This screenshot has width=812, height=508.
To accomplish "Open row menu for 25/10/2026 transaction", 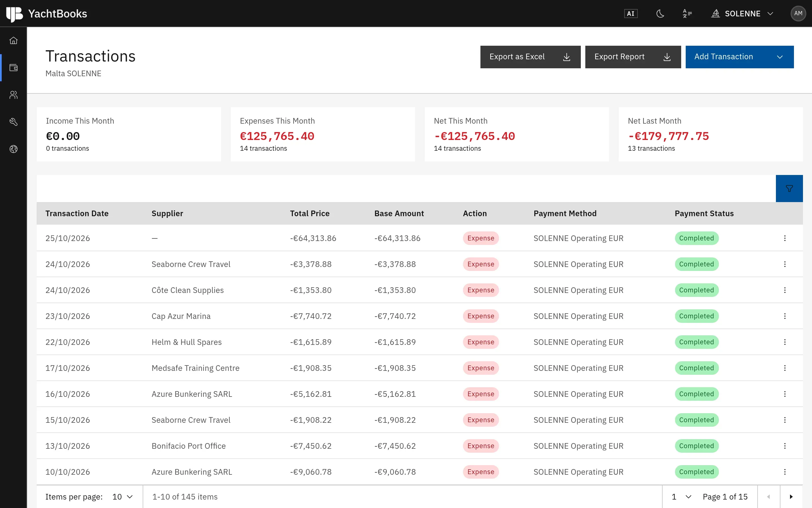I will (x=784, y=238).
